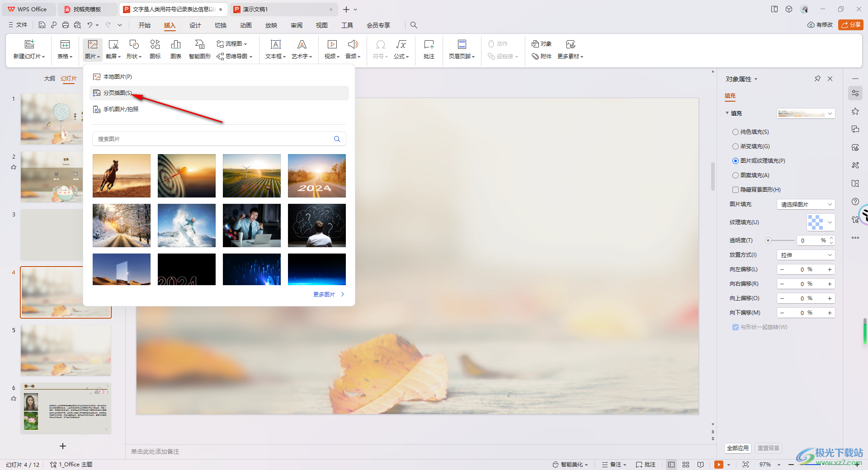Pin the Object Properties panel
The height and width of the screenshot is (470, 868).
click(x=817, y=79)
